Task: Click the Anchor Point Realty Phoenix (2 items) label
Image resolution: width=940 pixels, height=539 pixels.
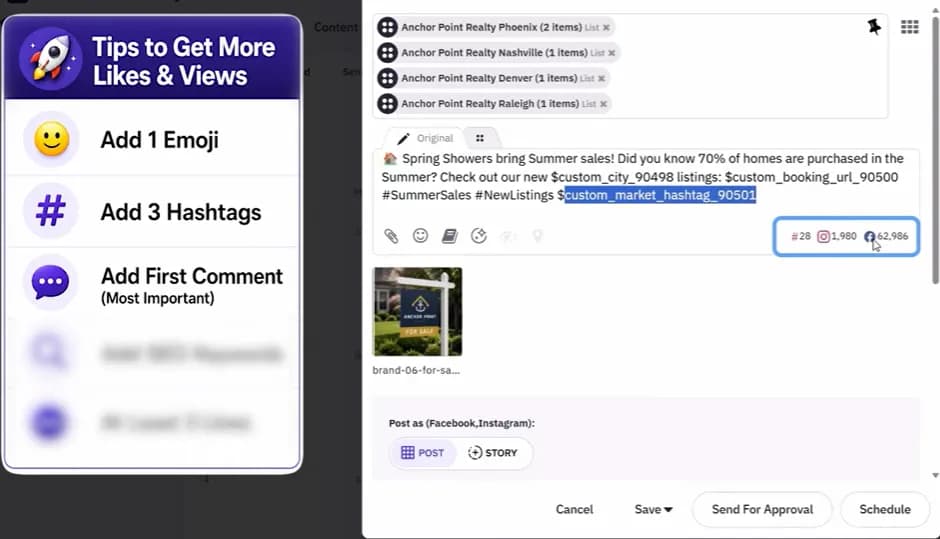Action: 492,28
